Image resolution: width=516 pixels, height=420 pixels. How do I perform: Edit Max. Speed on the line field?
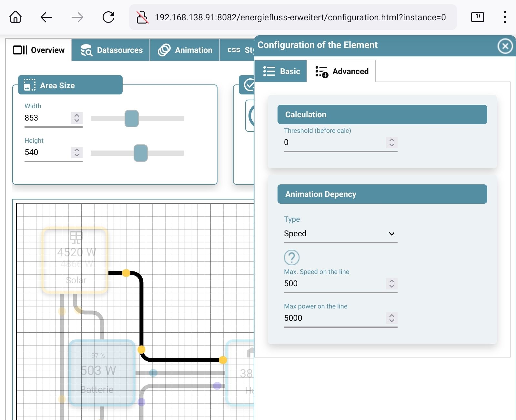pos(334,284)
